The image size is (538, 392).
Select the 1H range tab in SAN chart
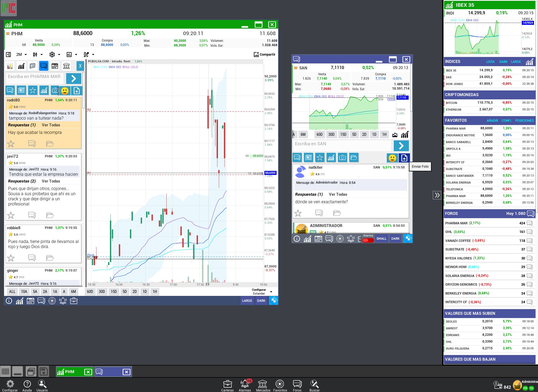pos(384,134)
